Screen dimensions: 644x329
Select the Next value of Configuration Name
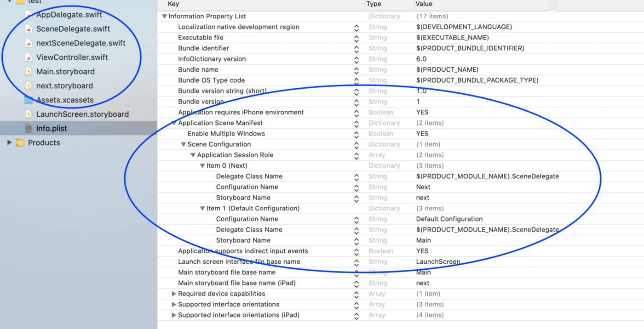(423, 187)
